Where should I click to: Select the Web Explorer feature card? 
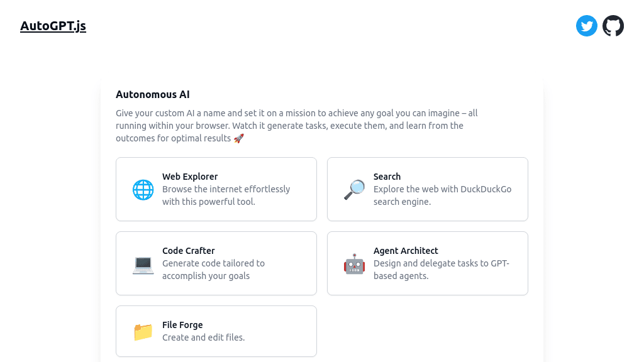216,189
